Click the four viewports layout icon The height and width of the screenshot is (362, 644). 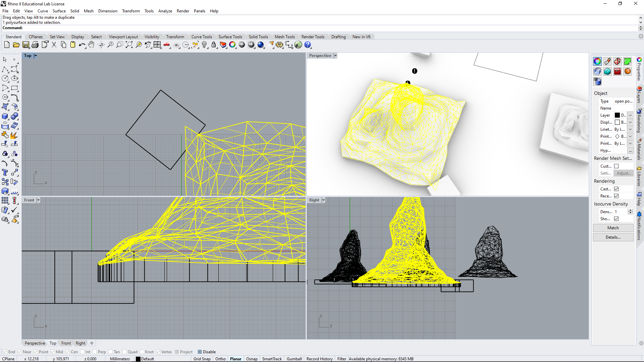157,45
